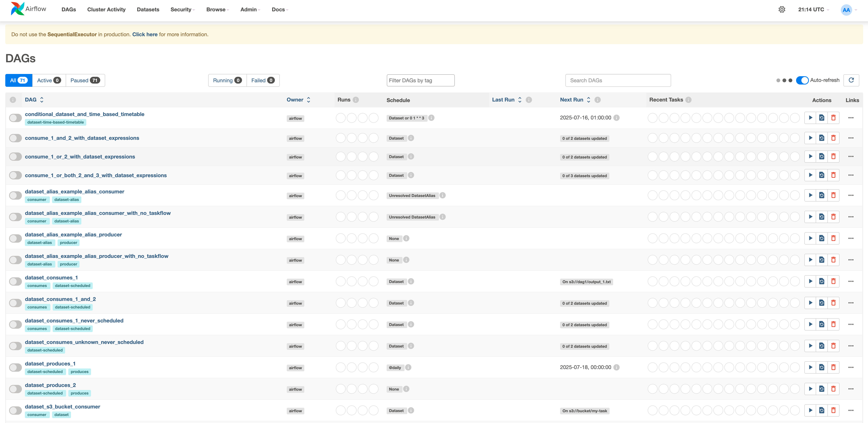Viewport: 868px width, 423px height.
Task: Unpause consume_1_and_2_with_dataset_expressions toggle
Action: point(15,138)
